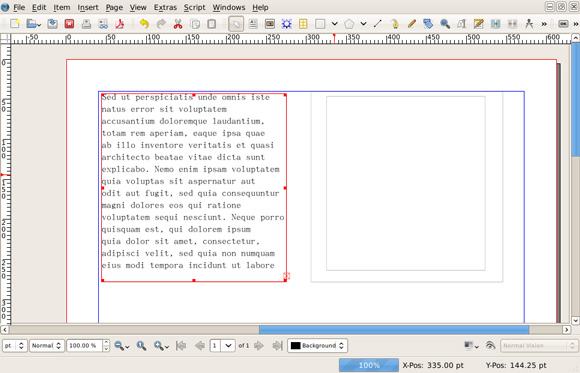Click the Zoom In magnifier button
The image size is (580, 373).
click(159, 346)
